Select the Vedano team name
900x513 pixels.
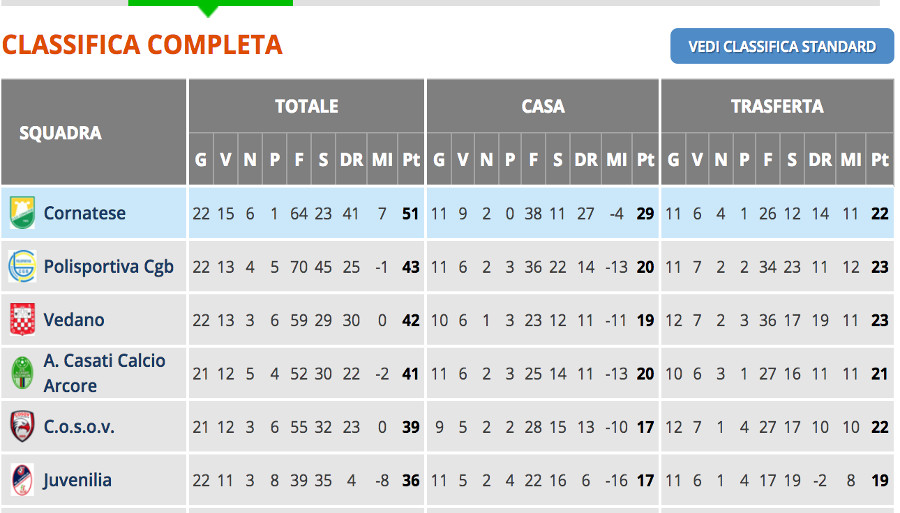pos(74,320)
